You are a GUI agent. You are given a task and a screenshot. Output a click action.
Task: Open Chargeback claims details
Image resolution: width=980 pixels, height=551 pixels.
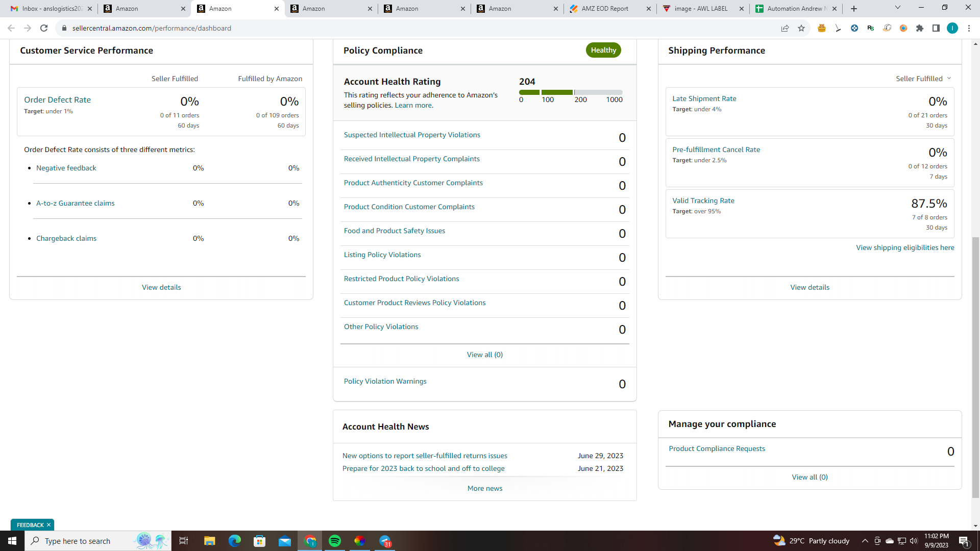[66, 238]
